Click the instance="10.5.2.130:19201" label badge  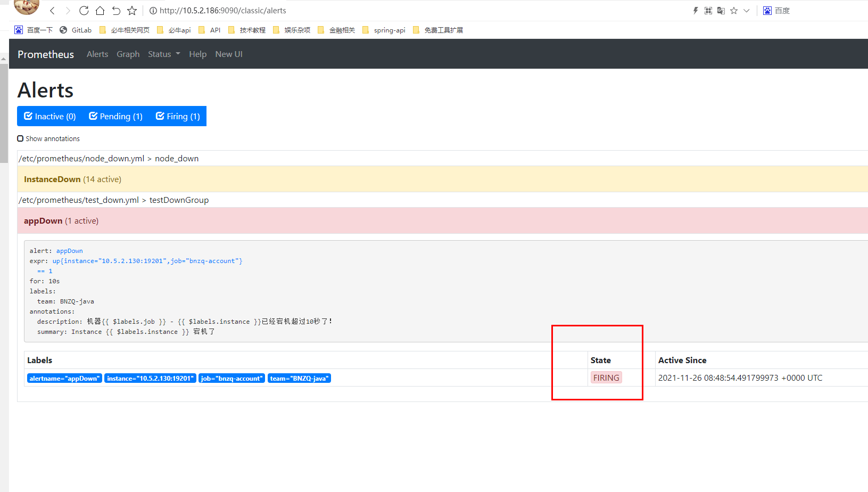(x=150, y=379)
